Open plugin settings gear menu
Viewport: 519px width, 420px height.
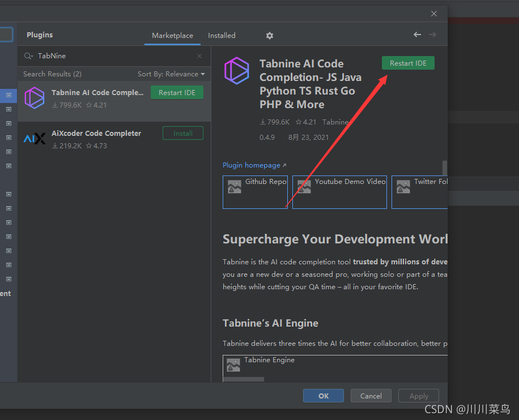270,36
